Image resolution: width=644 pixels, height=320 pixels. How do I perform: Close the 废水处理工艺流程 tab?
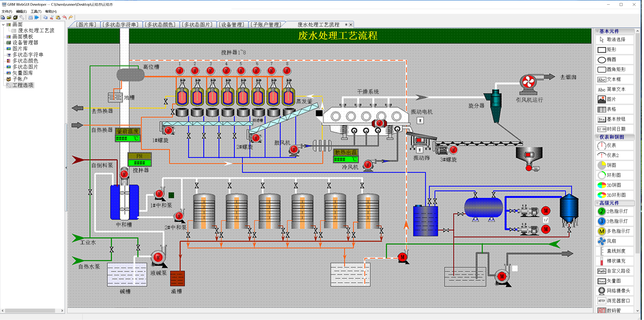click(351, 25)
